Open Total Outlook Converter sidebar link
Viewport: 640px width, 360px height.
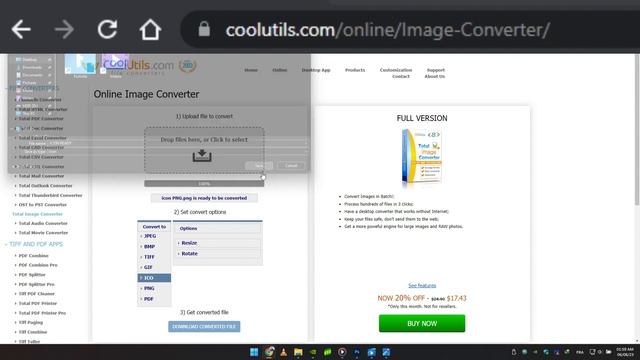pos(45,186)
